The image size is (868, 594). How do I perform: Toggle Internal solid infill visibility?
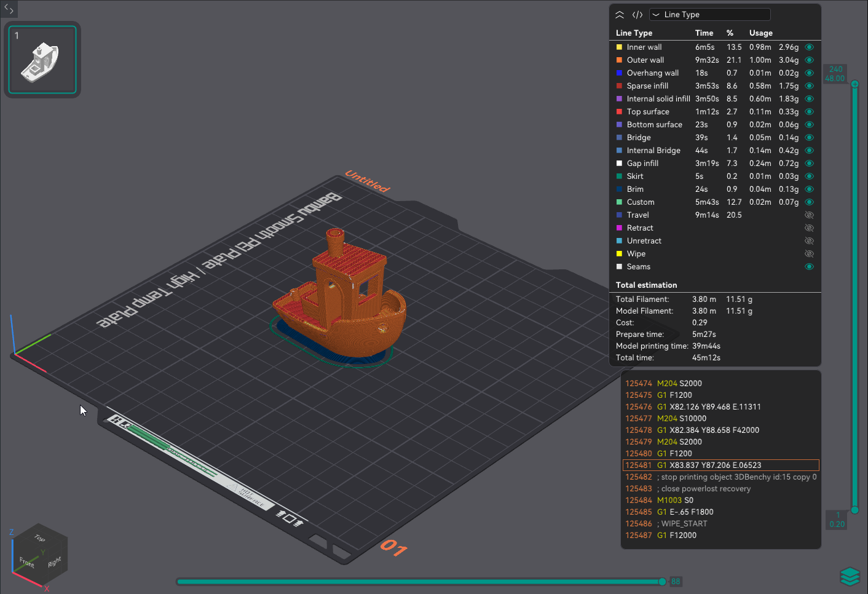(x=809, y=99)
